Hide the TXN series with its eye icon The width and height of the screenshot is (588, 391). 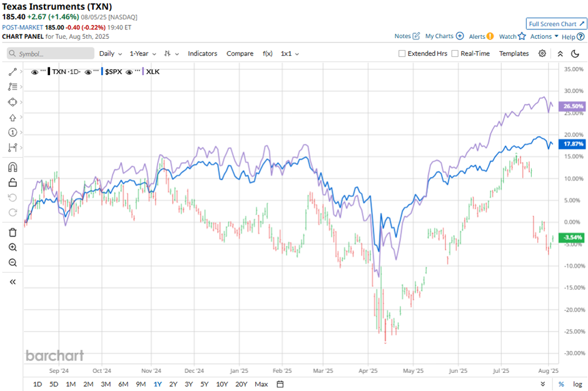pos(34,72)
